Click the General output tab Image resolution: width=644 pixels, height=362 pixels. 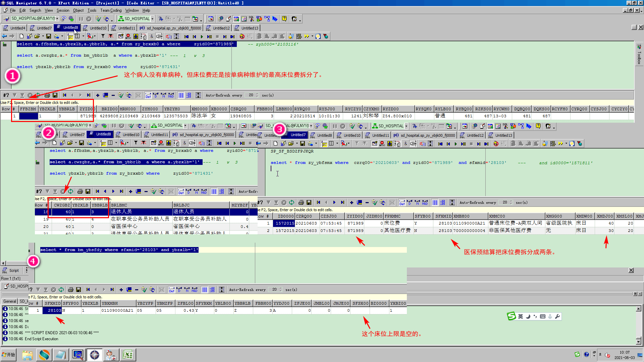(x=9, y=301)
